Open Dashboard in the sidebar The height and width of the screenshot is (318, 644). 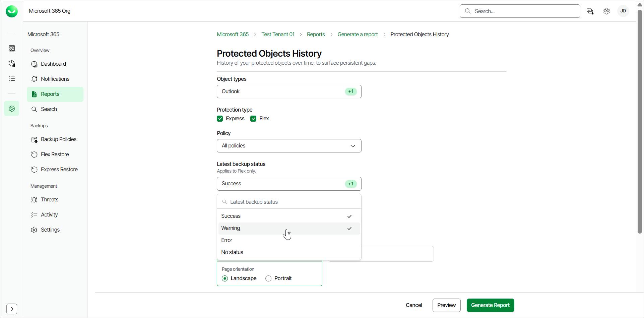coord(55,64)
